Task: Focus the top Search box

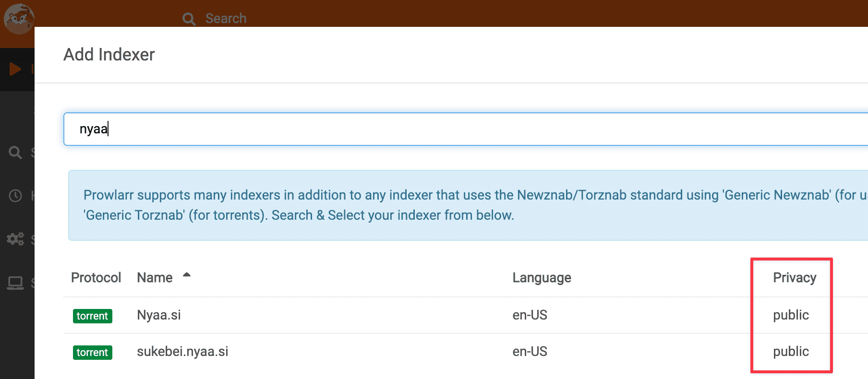Action: [226, 19]
